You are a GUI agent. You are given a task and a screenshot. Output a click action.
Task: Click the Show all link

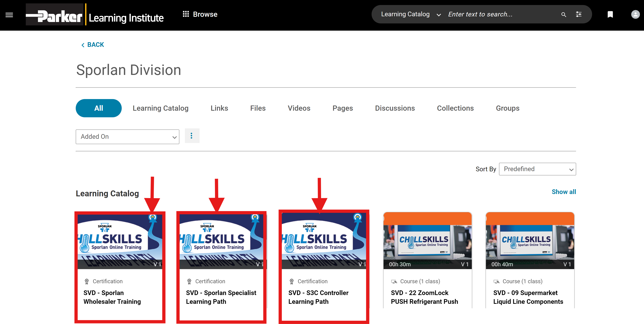564,192
